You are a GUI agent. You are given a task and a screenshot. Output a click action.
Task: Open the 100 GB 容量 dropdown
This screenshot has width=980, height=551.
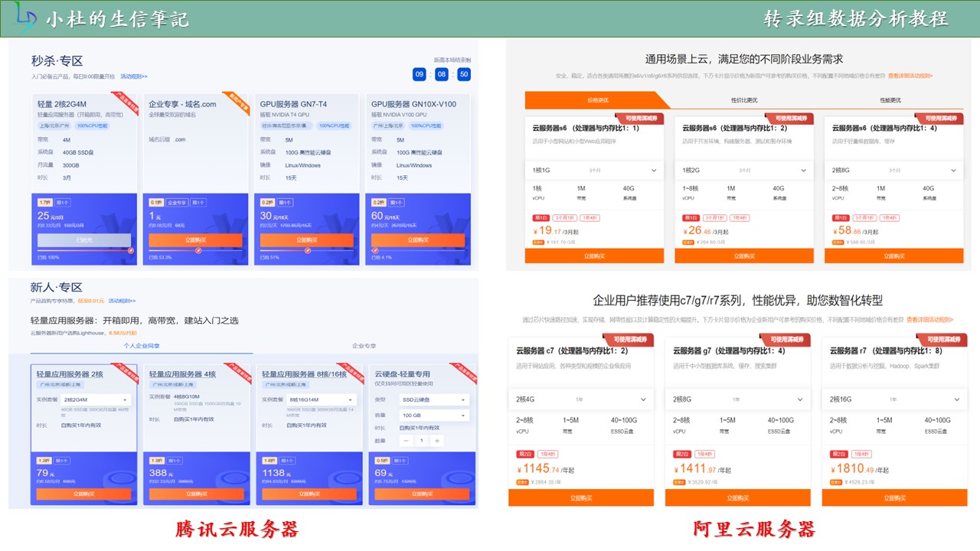point(433,415)
